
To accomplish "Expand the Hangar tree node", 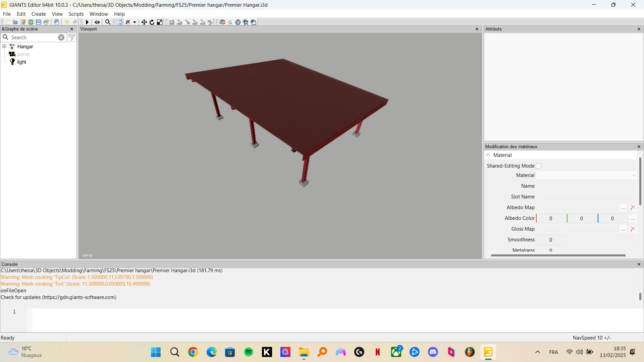I will tap(4, 46).
